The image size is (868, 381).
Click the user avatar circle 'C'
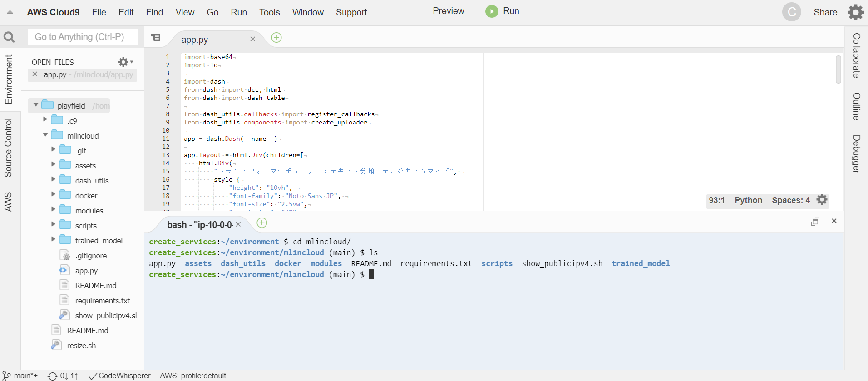pos(792,12)
